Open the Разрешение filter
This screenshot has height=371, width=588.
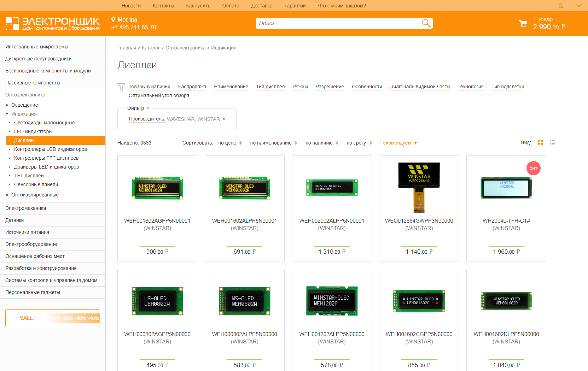330,87
